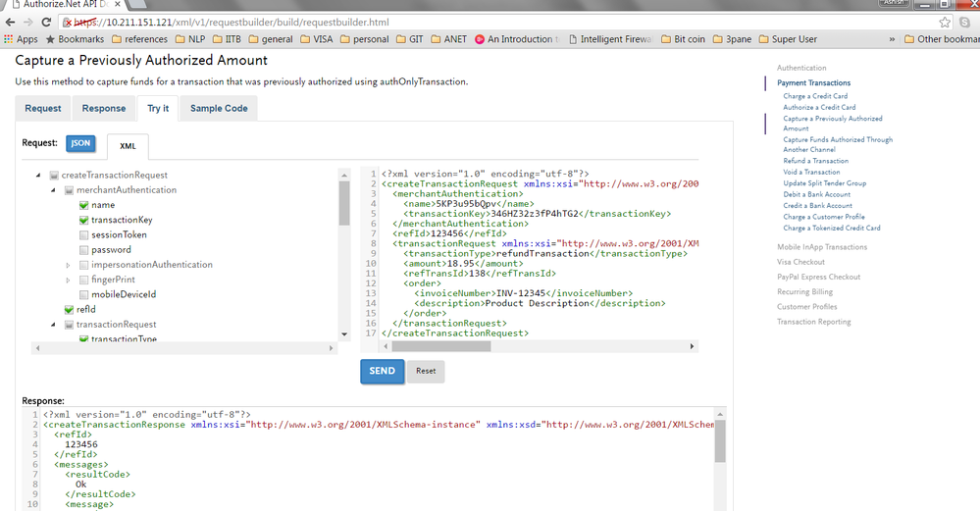Viewport: 980px width, 511px height.
Task: Open the Apps grid shortcut
Action: click(x=21, y=39)
